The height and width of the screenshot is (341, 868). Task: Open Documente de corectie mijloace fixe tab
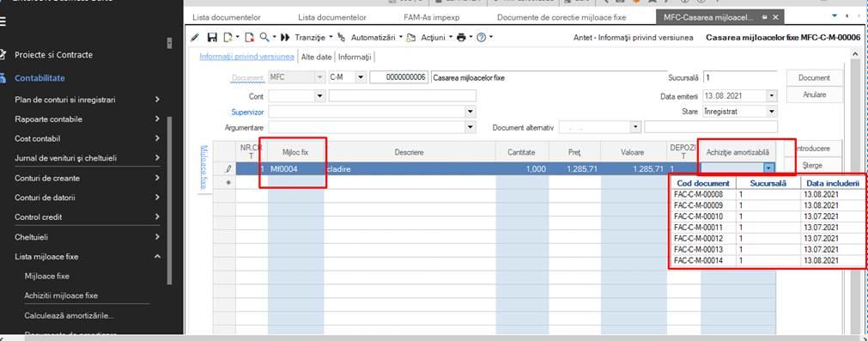tap(561, 17)
